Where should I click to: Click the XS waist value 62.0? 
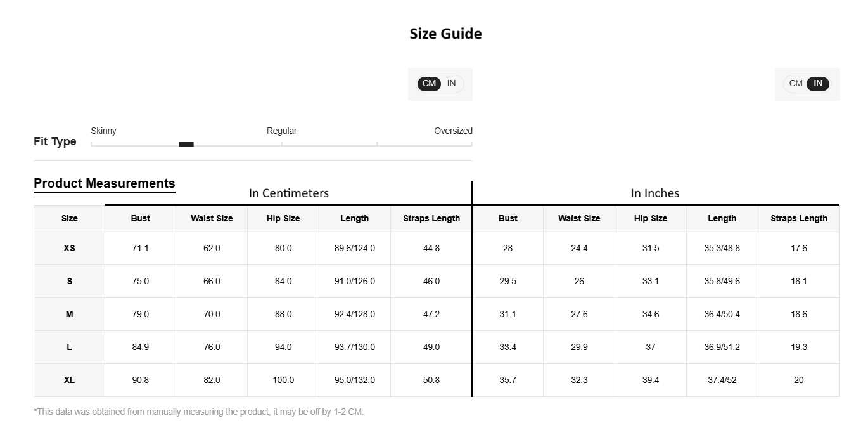(212, 248)
